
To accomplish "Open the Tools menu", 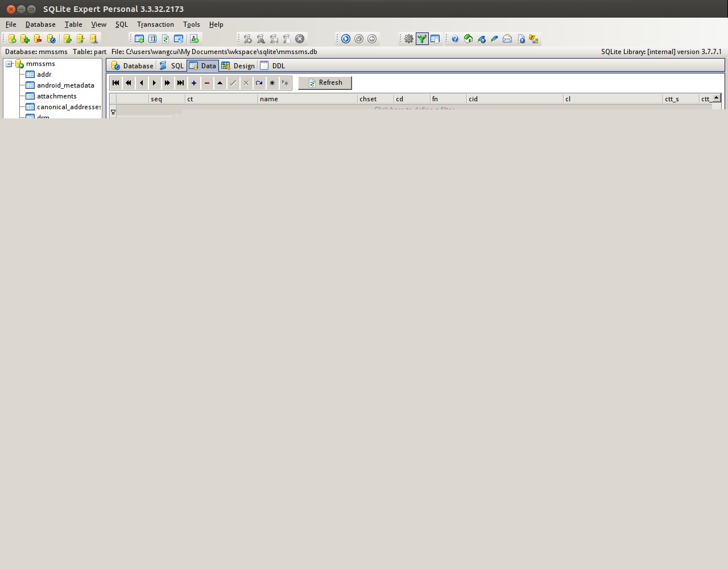I will pyautogui.click(x=192, y=24).
